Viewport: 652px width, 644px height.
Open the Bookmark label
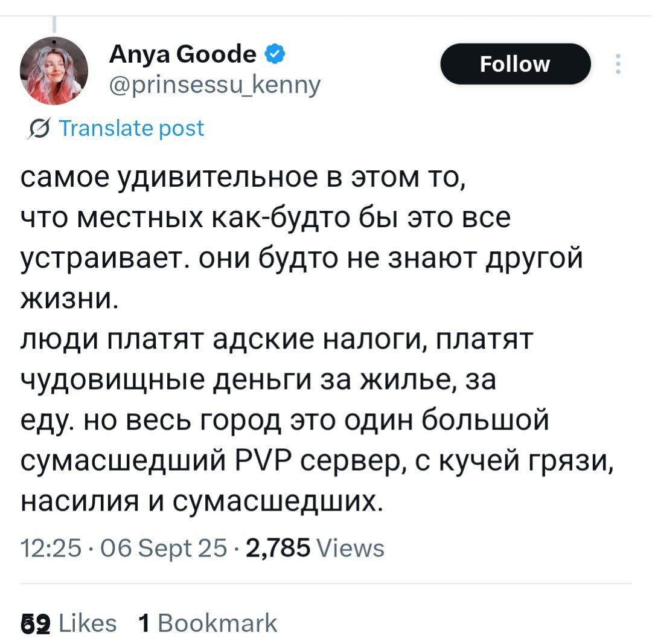click(217, 623)
